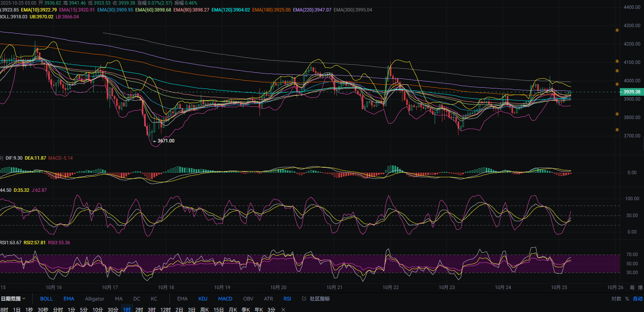The image size is (644, 312).
Task: Expand the 日期范围 date range dropdown
Action: (x=13, y=299)
